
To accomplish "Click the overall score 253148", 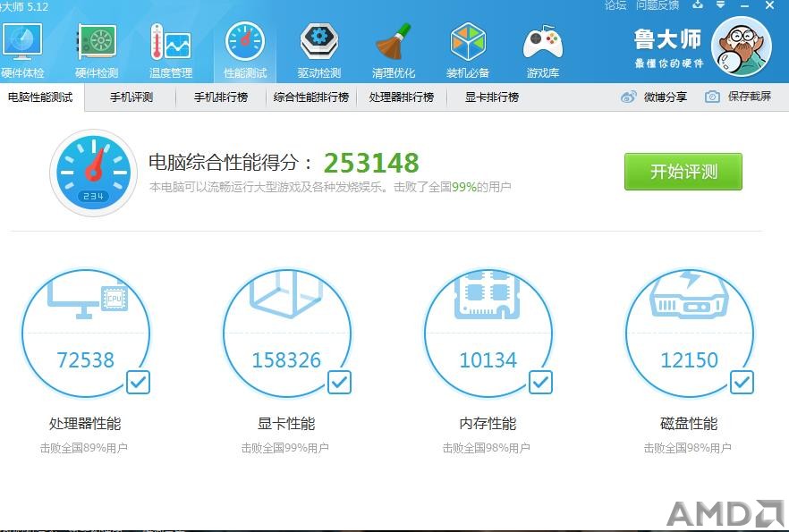I will 371,163.
